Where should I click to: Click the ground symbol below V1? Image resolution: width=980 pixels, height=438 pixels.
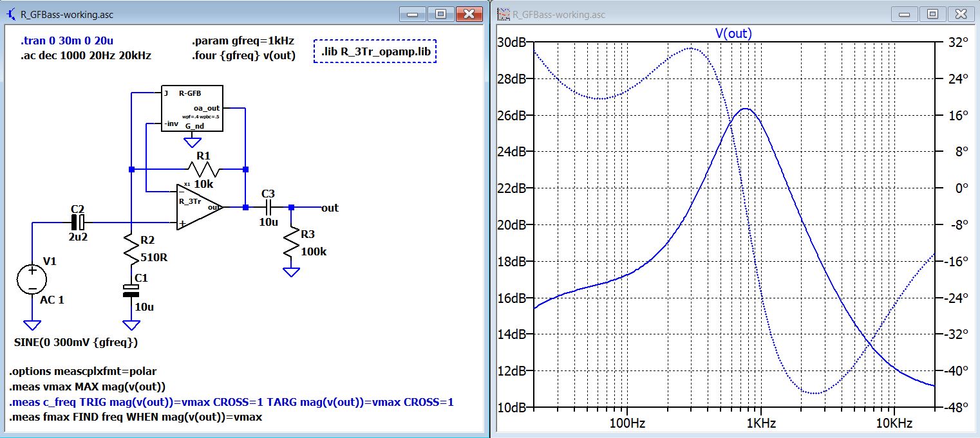coord(32,325)
